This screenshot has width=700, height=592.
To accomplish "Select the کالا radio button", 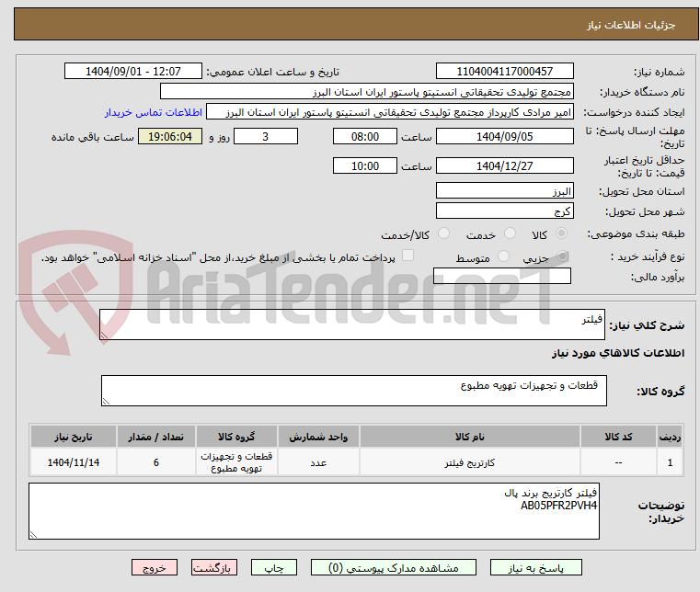I will [561, 233].
